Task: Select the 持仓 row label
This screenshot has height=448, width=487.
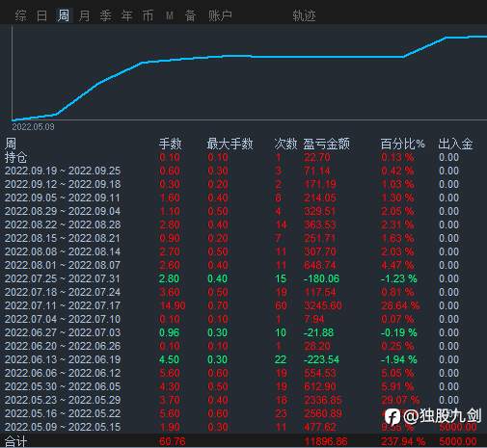Action: 15,157
